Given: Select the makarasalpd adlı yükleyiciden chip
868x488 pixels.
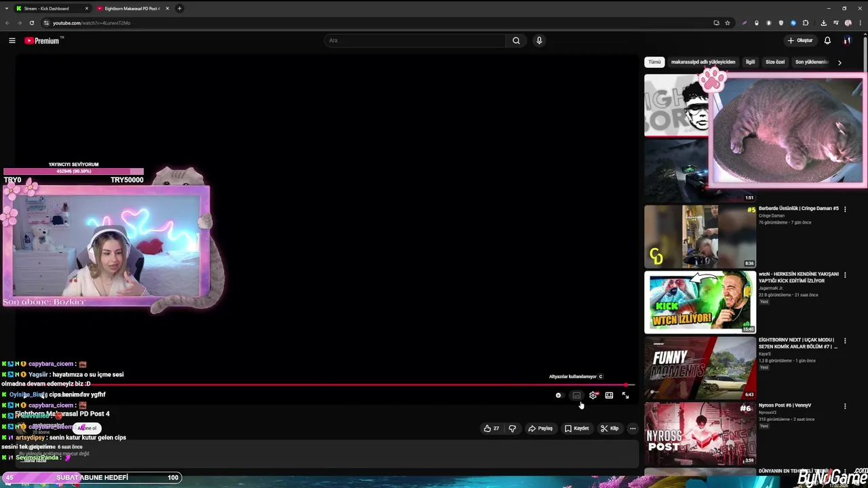Looking at the screenshot, I should pos(703,62).
